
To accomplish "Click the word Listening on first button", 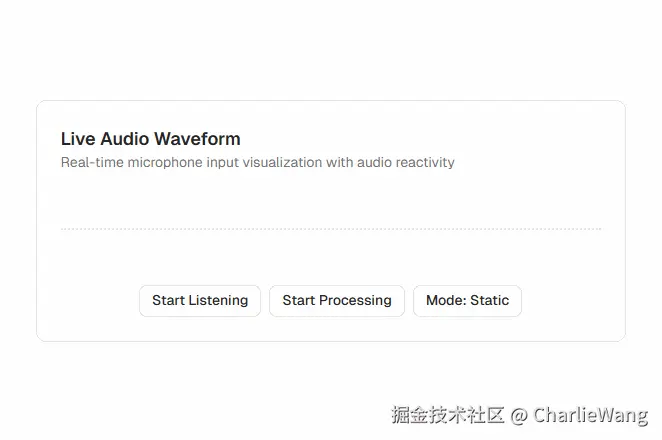I will pos(218,301).
